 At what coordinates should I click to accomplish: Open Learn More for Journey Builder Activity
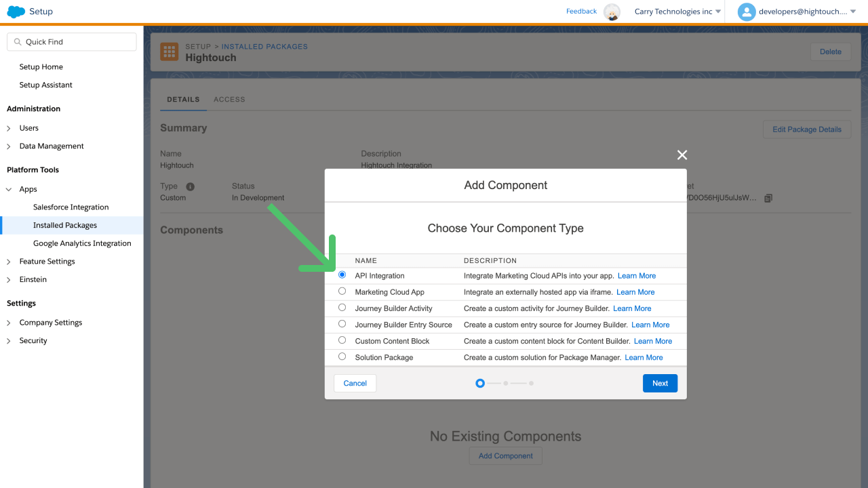point(632,308)
